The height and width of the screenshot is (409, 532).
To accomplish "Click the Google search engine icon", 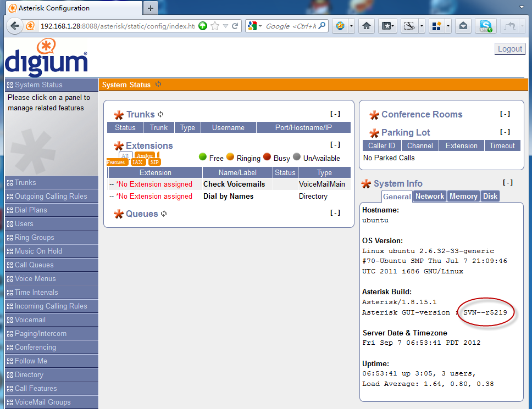I will (x=252, y=26).
